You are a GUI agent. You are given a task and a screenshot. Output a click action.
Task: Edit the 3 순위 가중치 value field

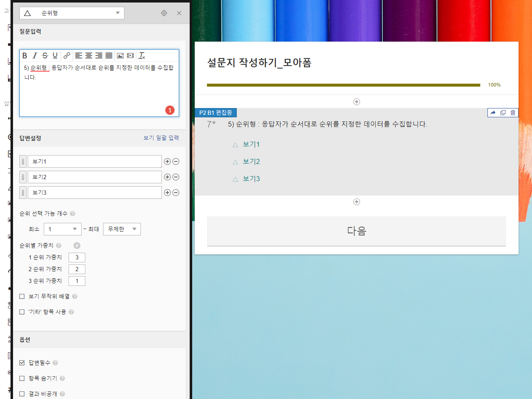point(77,281)
